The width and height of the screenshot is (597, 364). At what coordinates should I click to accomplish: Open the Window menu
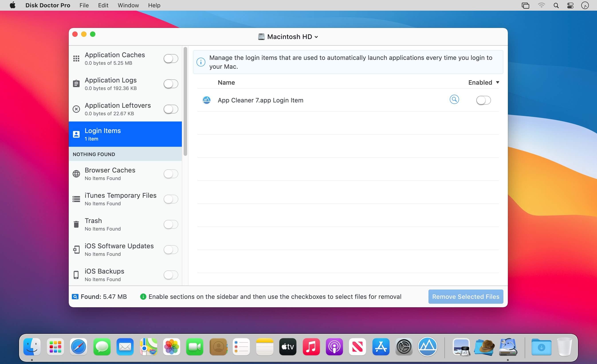coord(128,5)
